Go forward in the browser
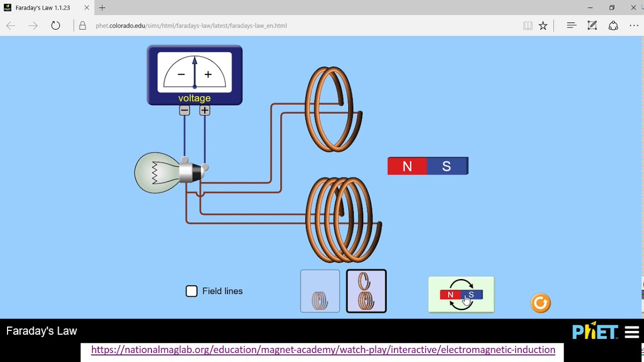Screen dimensions: 644x362 pos(33,26)
